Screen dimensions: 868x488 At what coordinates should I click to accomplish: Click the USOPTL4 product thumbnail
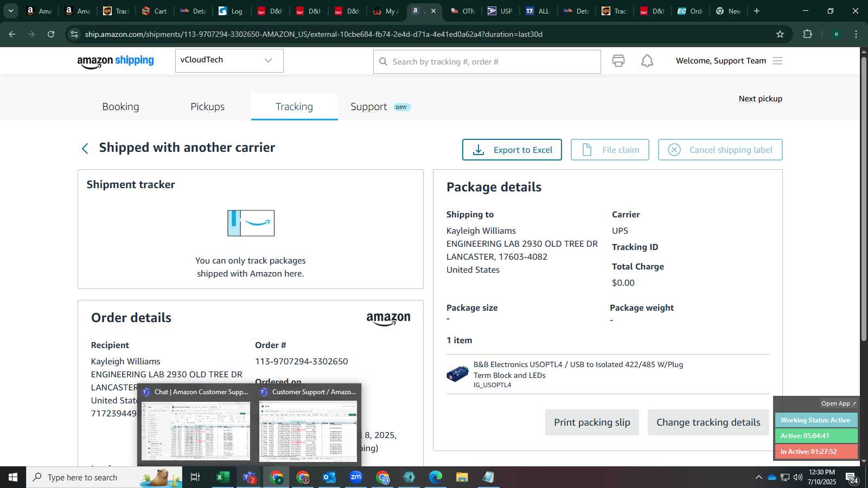coord(457,374)
